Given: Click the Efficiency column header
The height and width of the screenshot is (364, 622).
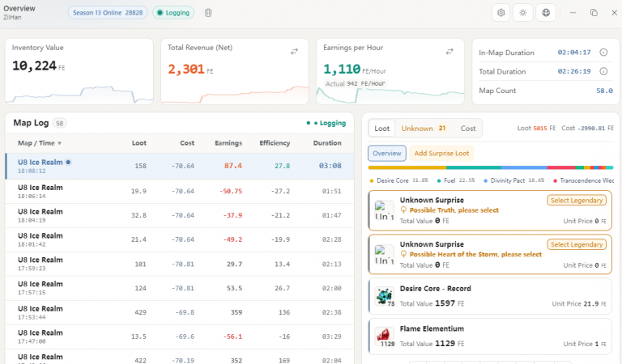Looking at the screenshot, I should [x=275, y=143].
